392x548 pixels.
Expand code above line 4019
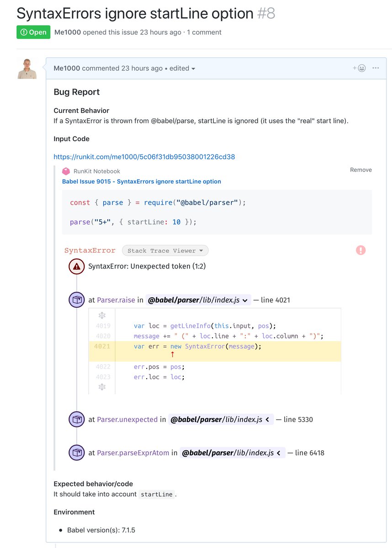coord(102,316)
